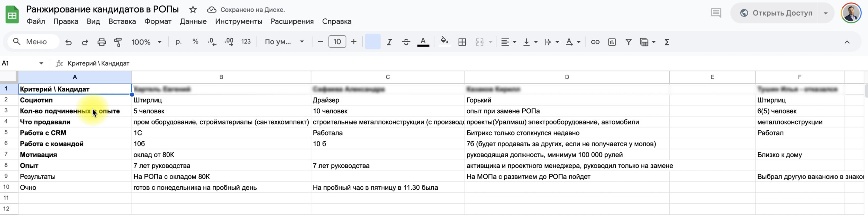Open the cell fill color picker
This screenshot has height=215, width=868.
(444, 42)
